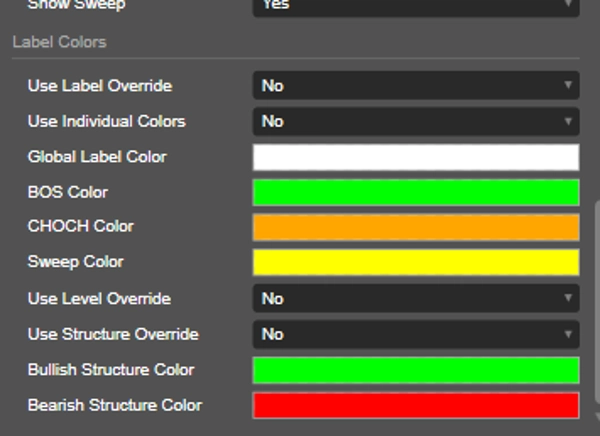Open the Use Structure Override dropdown

pyautogui.click(x=416, y=334)
